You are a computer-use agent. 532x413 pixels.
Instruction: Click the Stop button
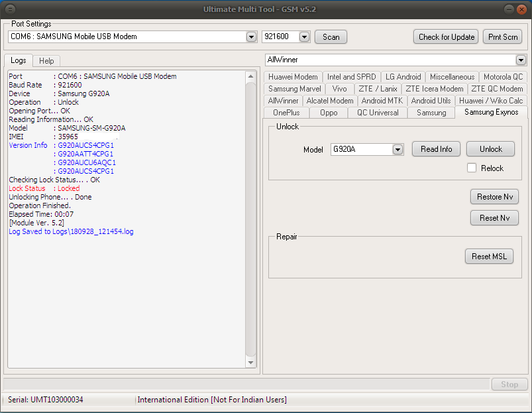(509, 384)
